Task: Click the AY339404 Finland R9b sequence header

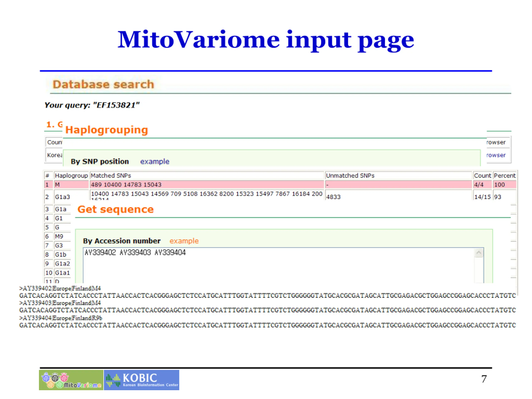Action: [x=61, y=318]
